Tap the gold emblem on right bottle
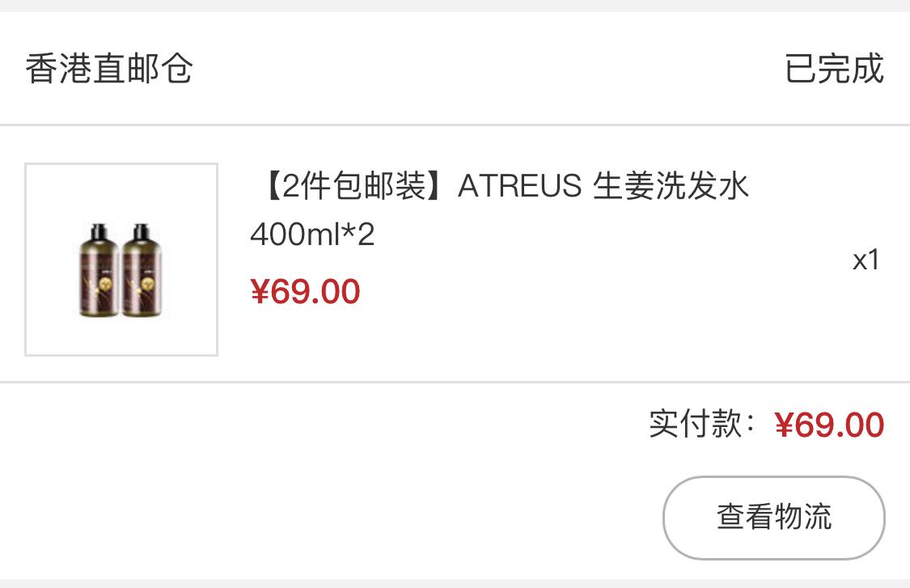The height and width of the screenshot is (588, 910). [148, 285]
